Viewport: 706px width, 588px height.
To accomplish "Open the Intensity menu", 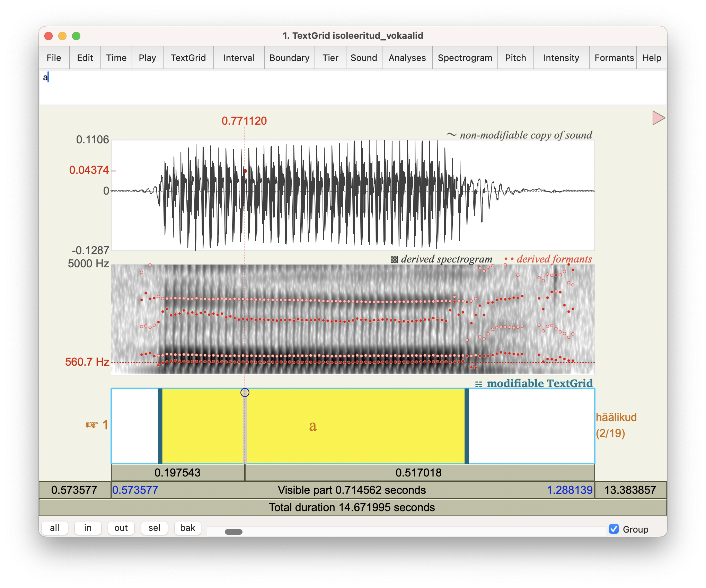I will [562, 58].
